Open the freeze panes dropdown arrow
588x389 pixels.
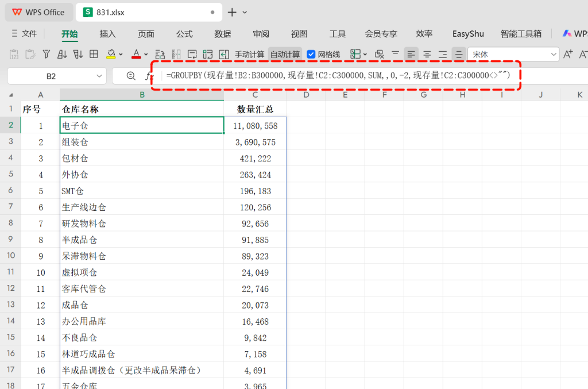(365, 55)
